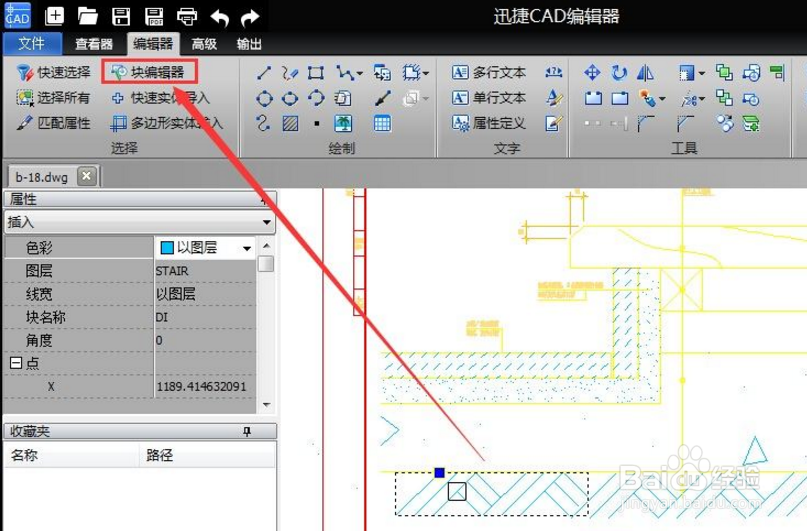Switch to the Output (输出) tab

pyautogui.click(x=249, y=44)
